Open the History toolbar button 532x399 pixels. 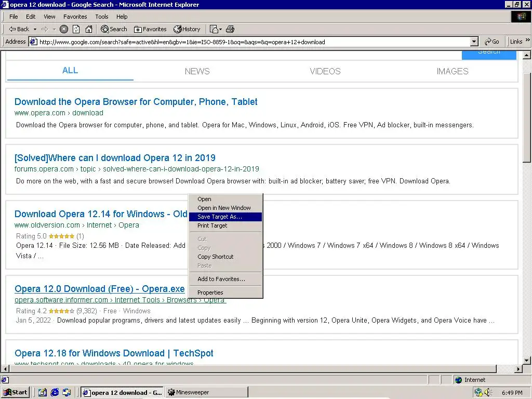187,29
